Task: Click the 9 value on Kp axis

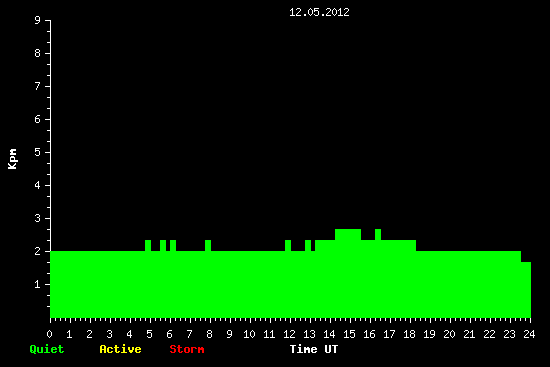Action: 38,20
